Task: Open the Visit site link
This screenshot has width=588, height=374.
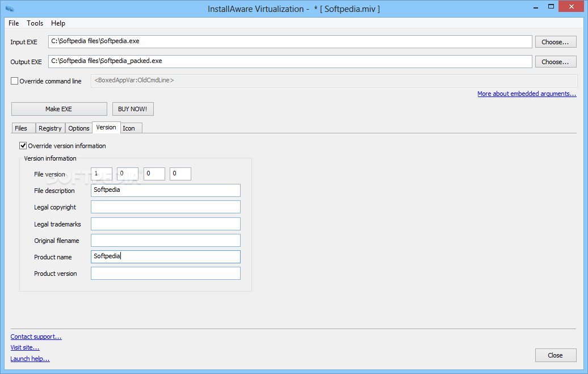Action: tap(25, 347)
